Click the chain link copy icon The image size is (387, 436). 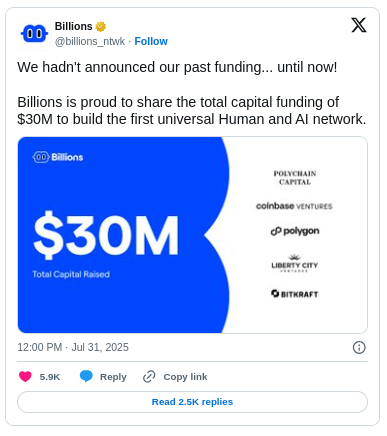[x=149, y=377]
